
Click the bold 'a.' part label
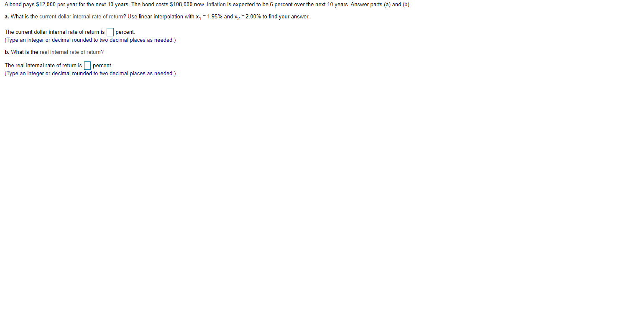pyautogui.click(x=7, y=17)
